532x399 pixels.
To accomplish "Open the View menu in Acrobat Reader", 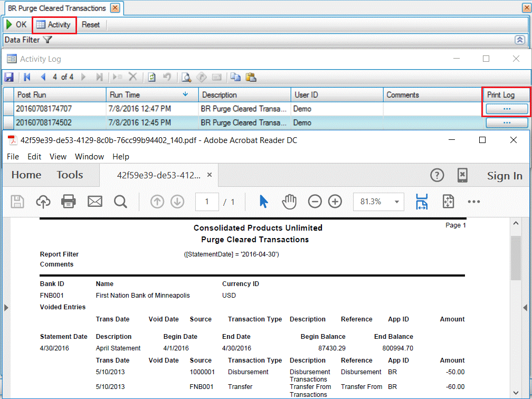I will tap(58, 157).
